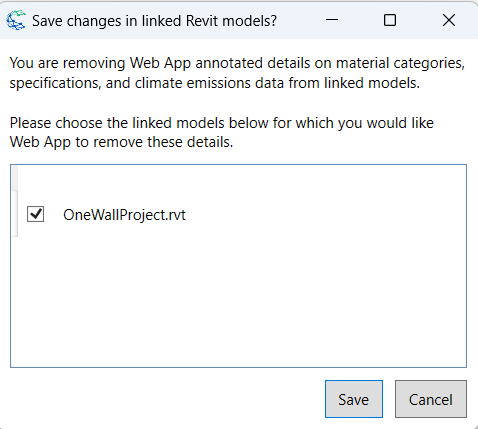Click the Save button
Image resolution: width=478 pixels, height=429 pixels.
tap(354, 399)
